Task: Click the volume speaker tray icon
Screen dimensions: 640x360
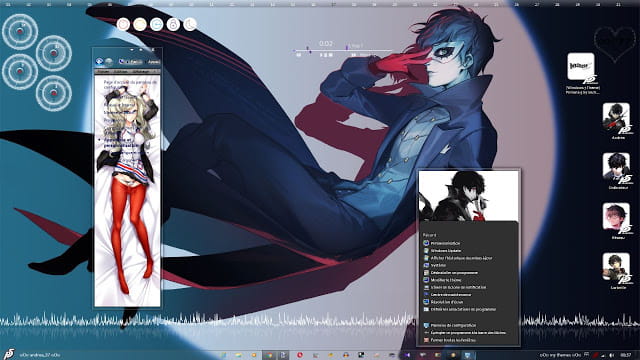Action: (x=611, y=355)
